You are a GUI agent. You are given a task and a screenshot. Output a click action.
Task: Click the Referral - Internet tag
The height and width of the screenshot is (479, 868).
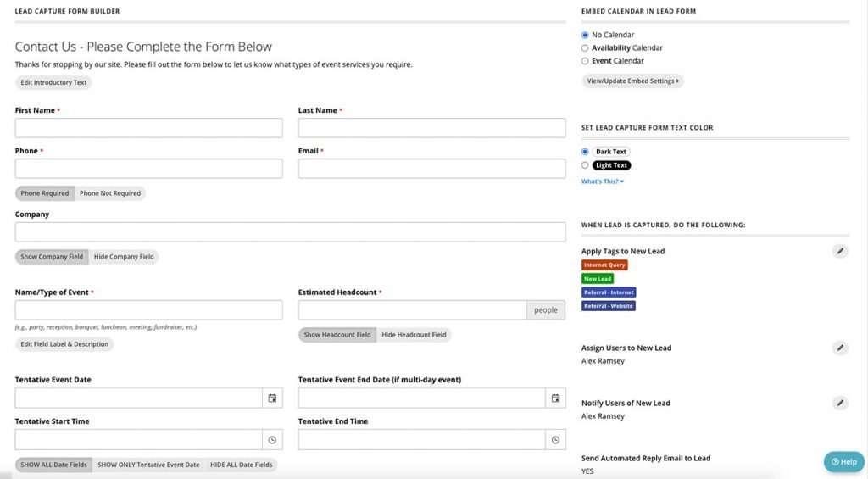click(609, 292)
